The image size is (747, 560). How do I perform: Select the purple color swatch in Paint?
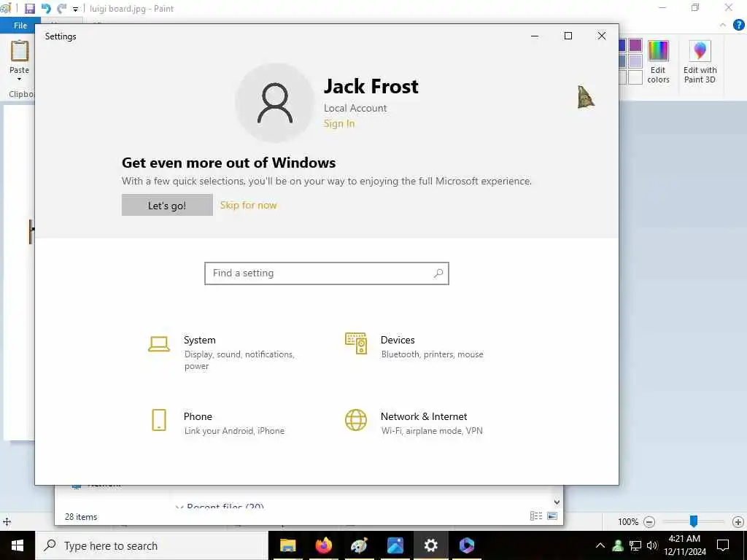pos(635,45)
